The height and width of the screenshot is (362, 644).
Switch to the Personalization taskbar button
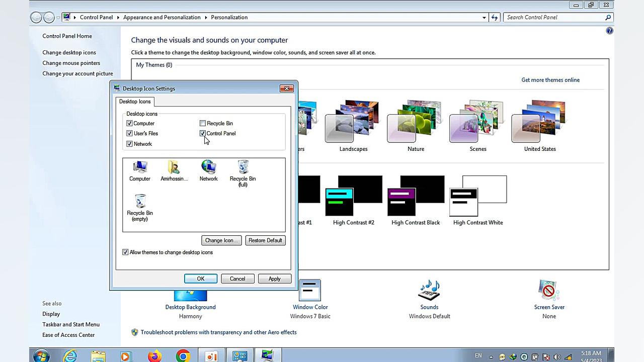267,356
